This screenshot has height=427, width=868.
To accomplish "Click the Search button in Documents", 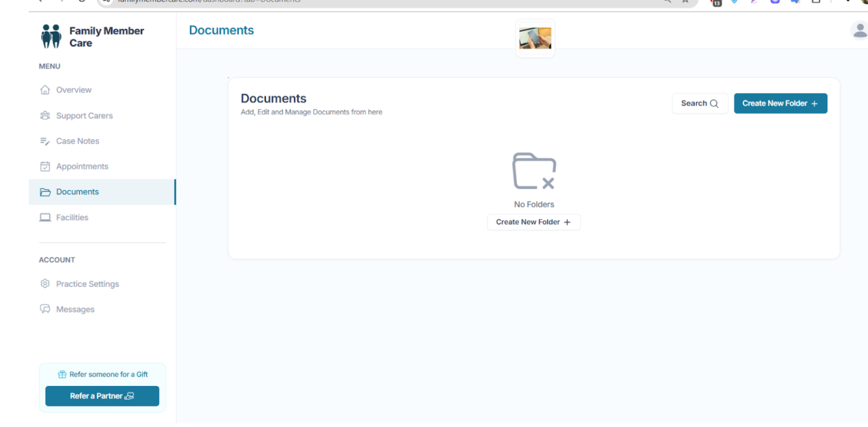I will 700,104.
